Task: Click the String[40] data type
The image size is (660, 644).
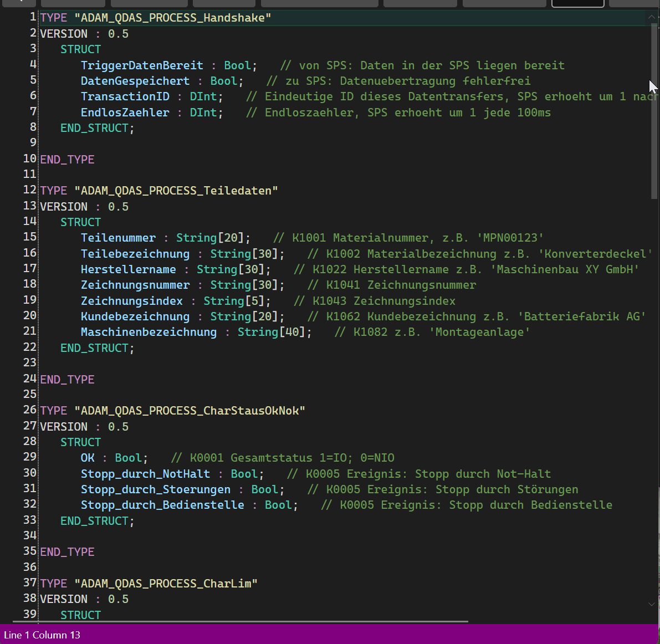Action: (x=274, y=332)
